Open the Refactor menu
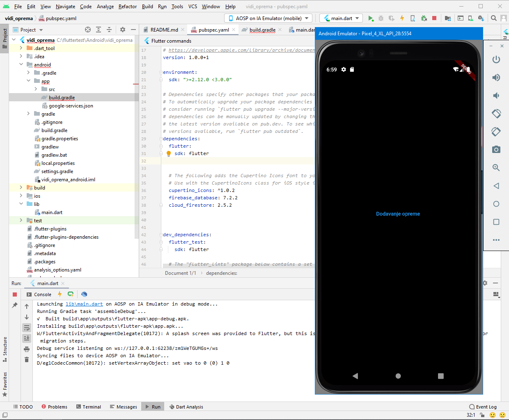 (x=127, y=7)
